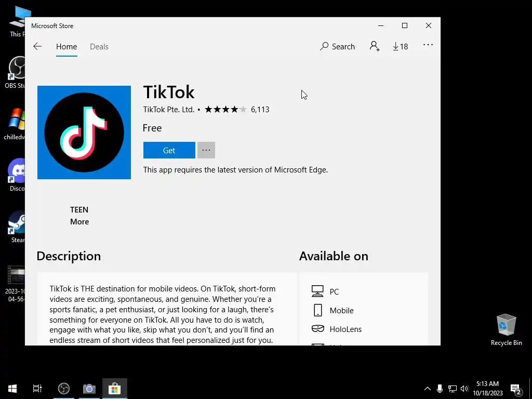Open the 6,113 ratings count

(x=260, y=110)
